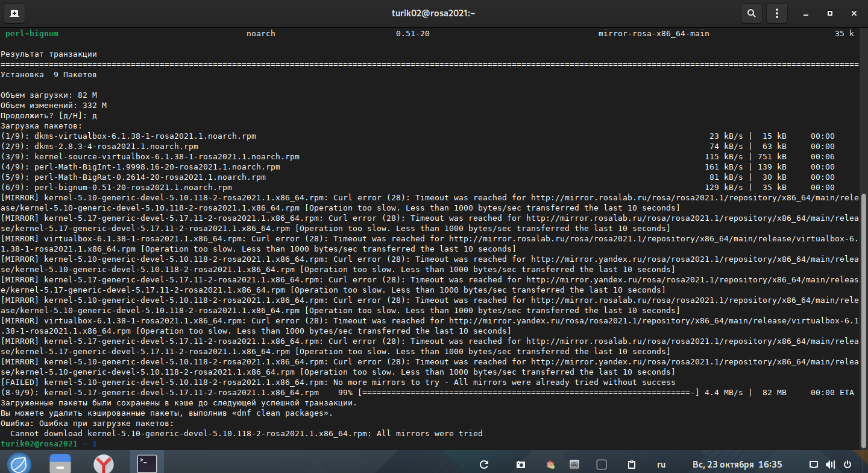
Task: Click the terminal vertical scrollbar
Action: 864,320
